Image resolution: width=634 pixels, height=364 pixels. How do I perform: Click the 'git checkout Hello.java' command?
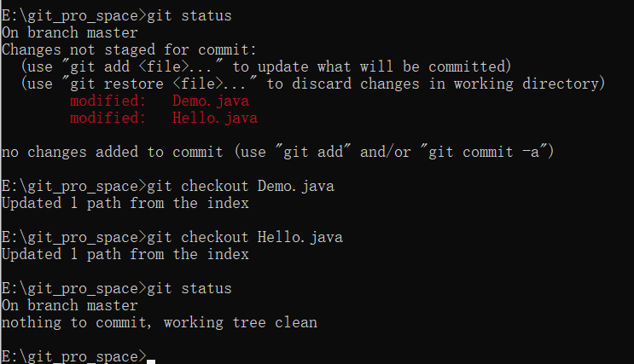point(245,237)
